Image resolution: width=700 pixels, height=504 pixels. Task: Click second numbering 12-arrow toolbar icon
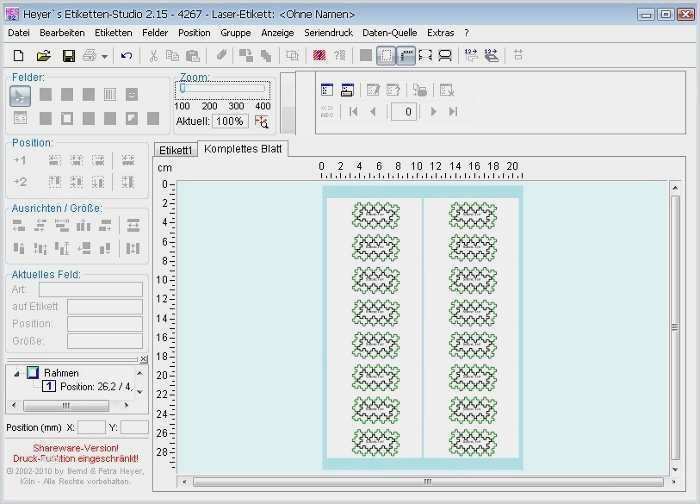pos(491,55)
